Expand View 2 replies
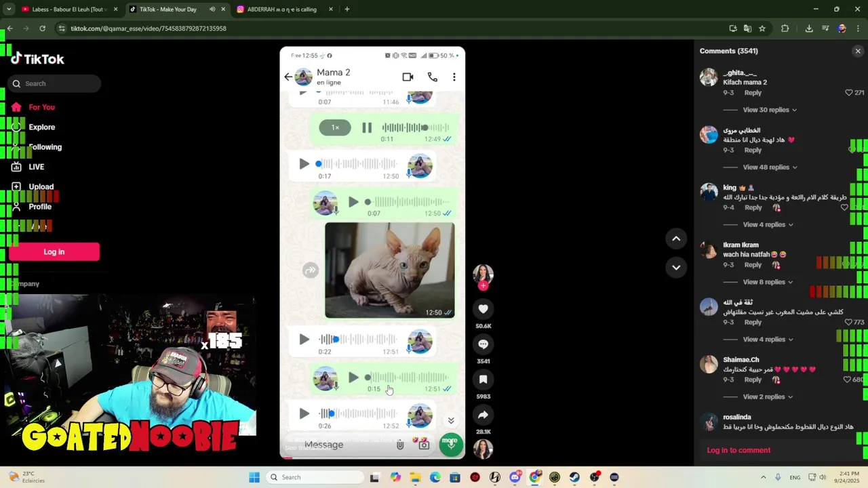Viewport: 868px width, 488px height. point(768,396)
